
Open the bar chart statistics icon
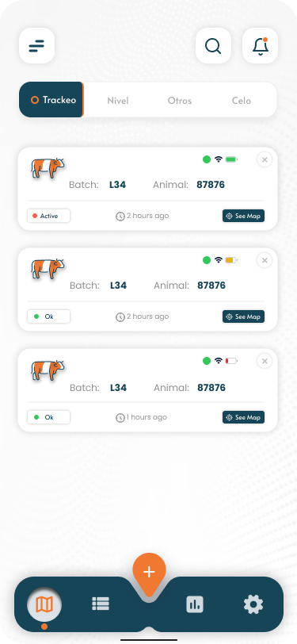pos(195,604)
